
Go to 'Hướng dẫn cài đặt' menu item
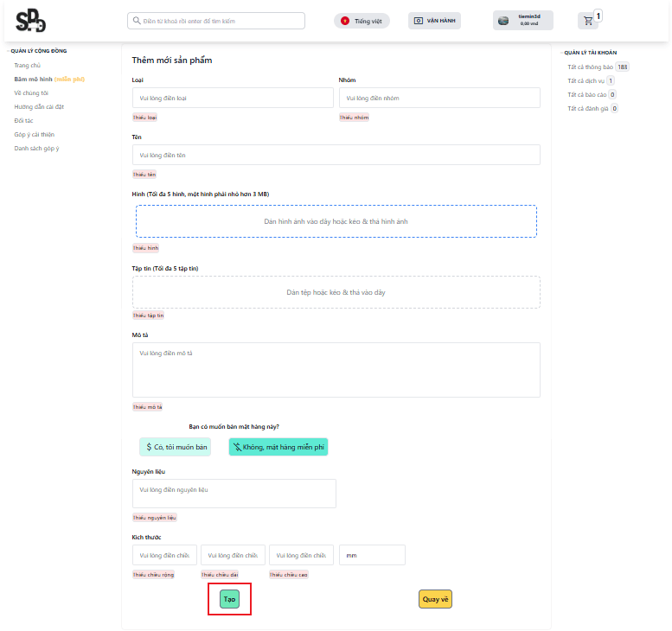pos(39,107)
